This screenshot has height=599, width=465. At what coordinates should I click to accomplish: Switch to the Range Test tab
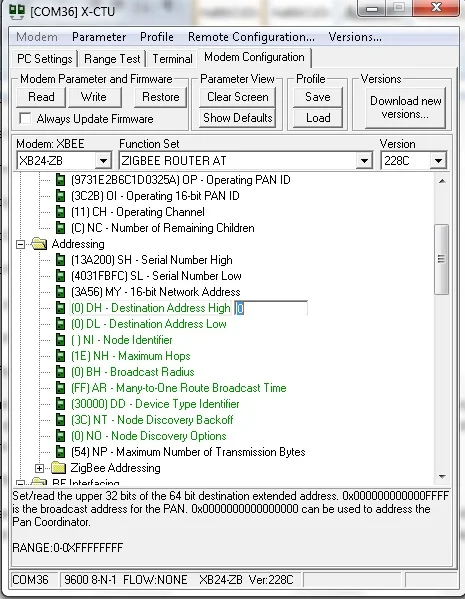[x=112, y=59]
